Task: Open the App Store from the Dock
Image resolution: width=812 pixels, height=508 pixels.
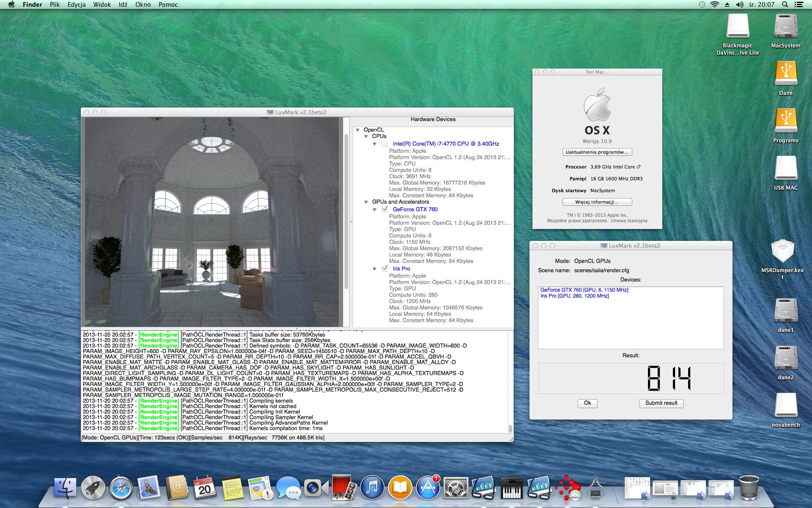Action: (428, 488)
